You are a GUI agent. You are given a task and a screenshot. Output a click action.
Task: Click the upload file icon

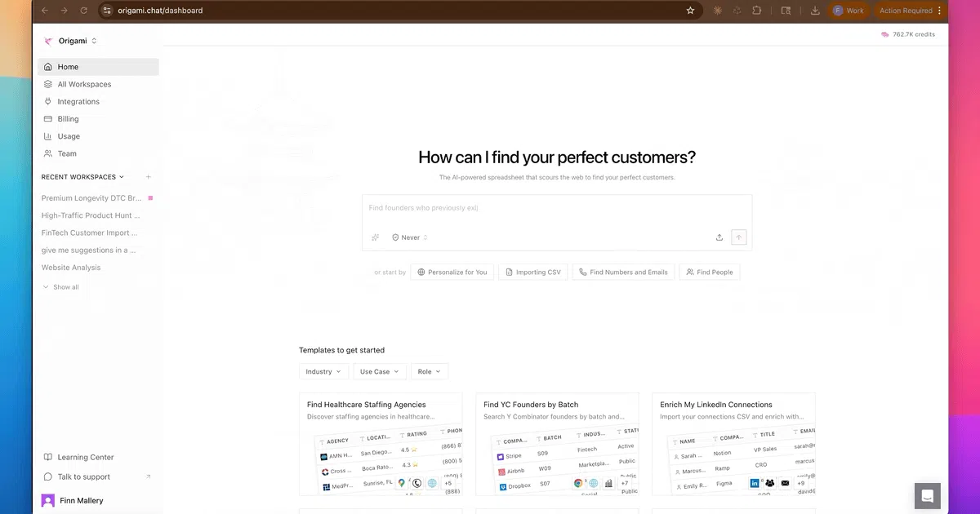(719, 237)
